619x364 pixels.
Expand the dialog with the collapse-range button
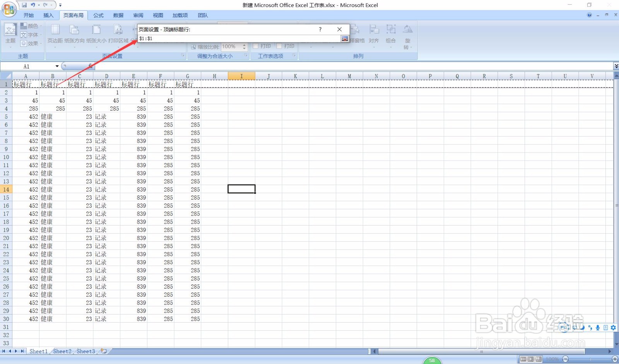(x=345, y=39)
